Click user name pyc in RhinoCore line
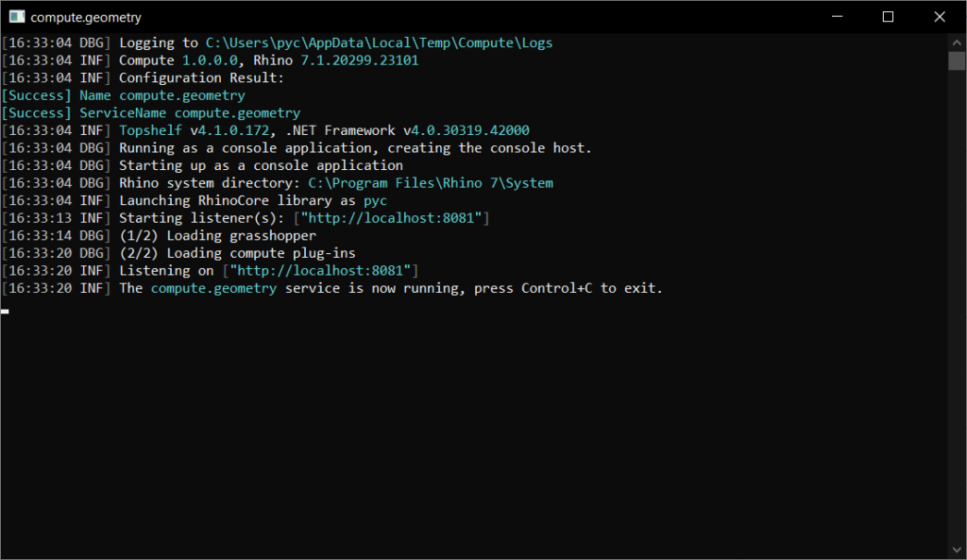 click(376, 201)
